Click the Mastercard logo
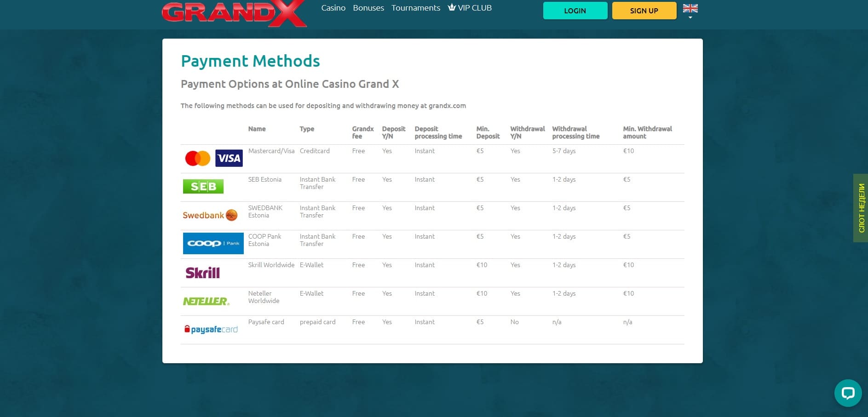The width and height of the screenshot is (868, 417). coord(198,158)
